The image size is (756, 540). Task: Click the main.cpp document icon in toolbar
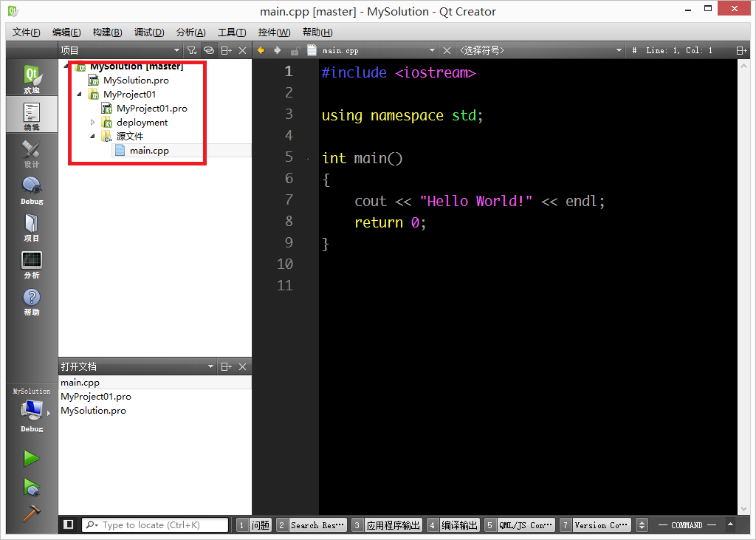312,50
